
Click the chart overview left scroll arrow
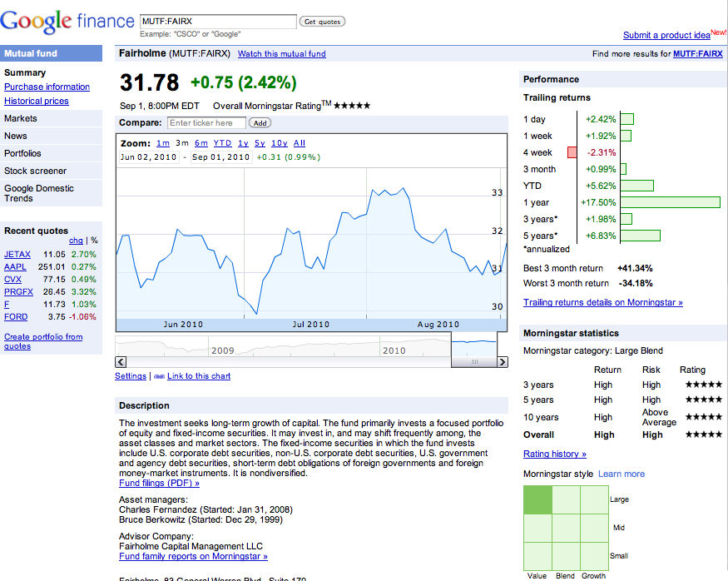[x=121, y=362]
